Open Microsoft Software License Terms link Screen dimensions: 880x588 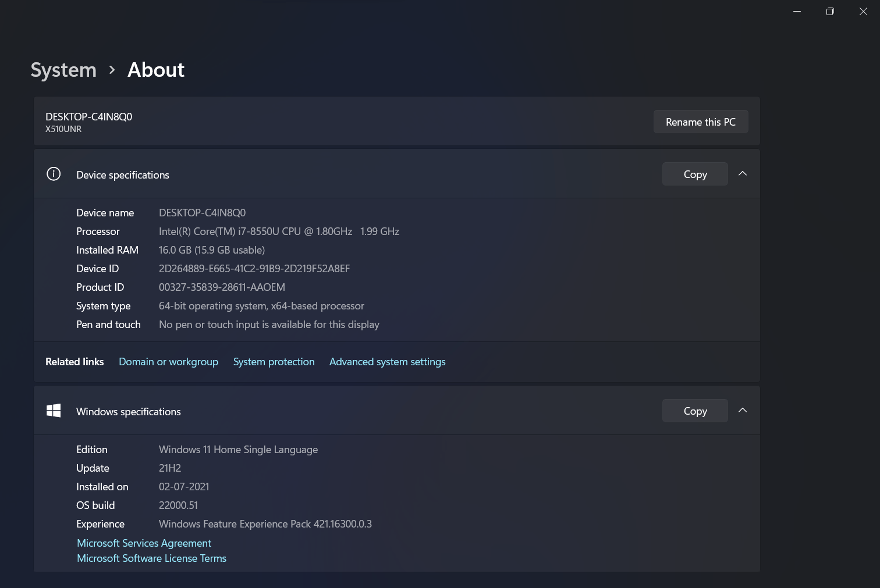152,558
